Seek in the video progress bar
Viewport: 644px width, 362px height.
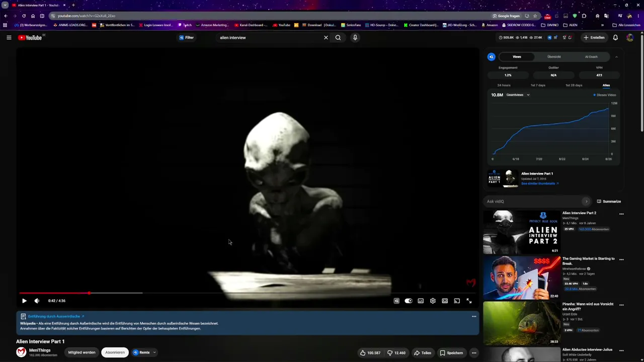(x=247, y=293)
